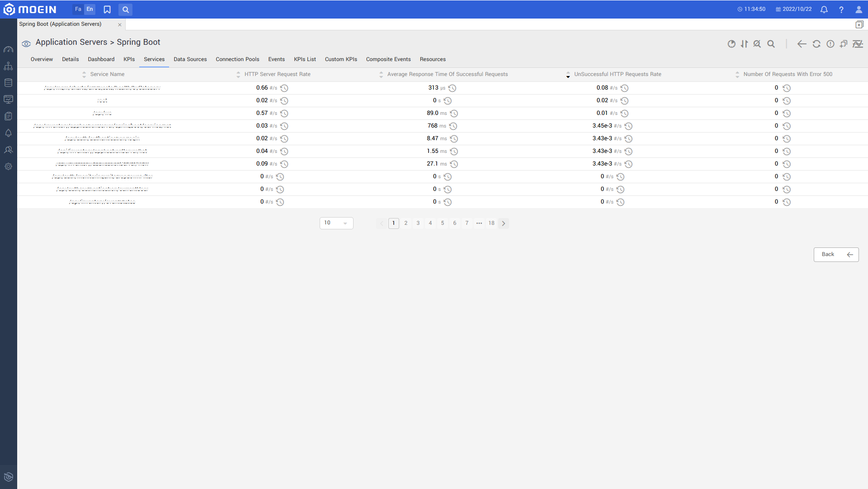Image resolution: width=868 pixels, height=489 pixels.
Task: Click the pie chart toolbar icon
Action: pyautogui.click(x=731, y=44)
